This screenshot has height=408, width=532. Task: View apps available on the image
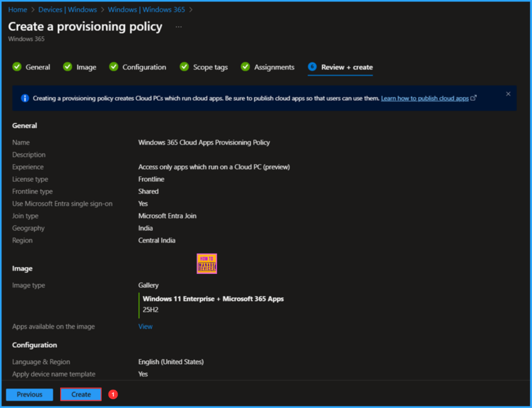coord(145,326)
